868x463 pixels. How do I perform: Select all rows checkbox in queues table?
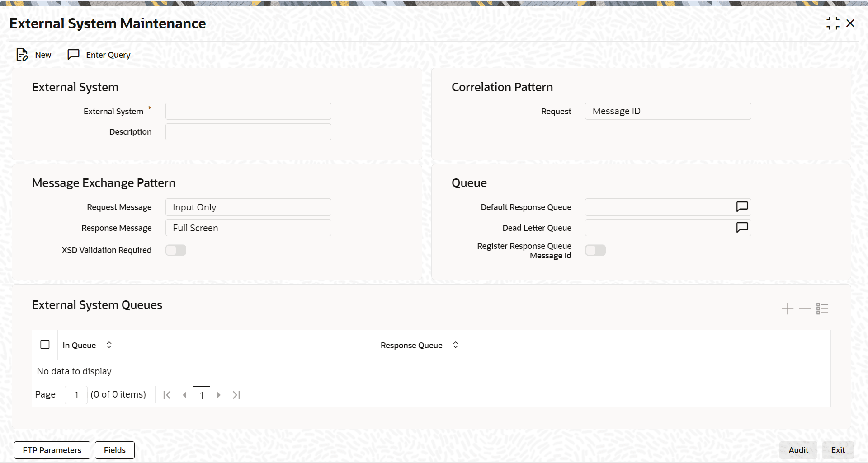click(x=45, y=345)
